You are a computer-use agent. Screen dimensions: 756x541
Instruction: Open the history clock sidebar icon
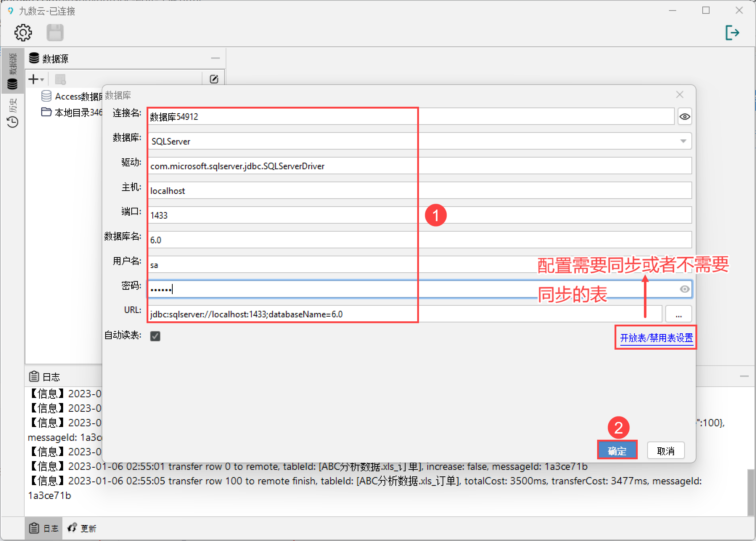point(13,122)
